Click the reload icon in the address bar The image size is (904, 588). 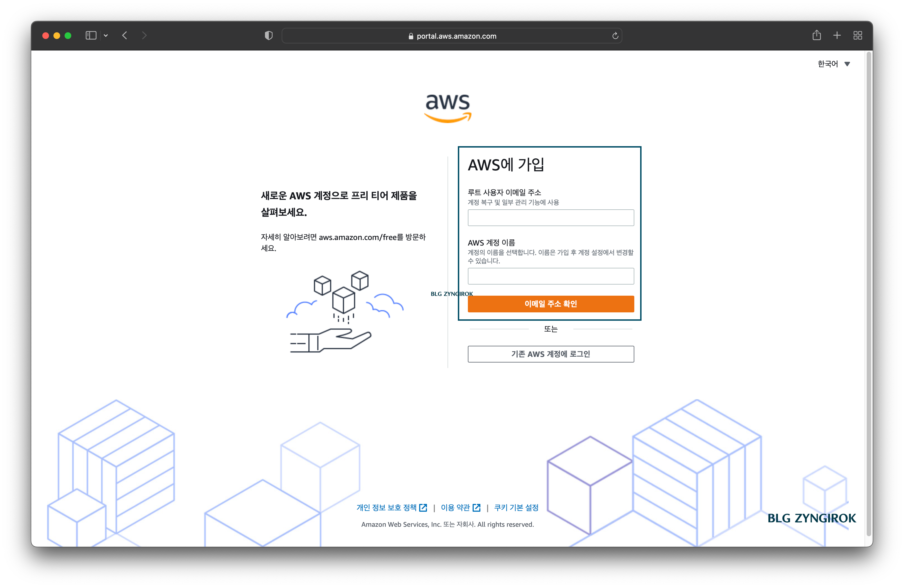[x=615, y=35]
